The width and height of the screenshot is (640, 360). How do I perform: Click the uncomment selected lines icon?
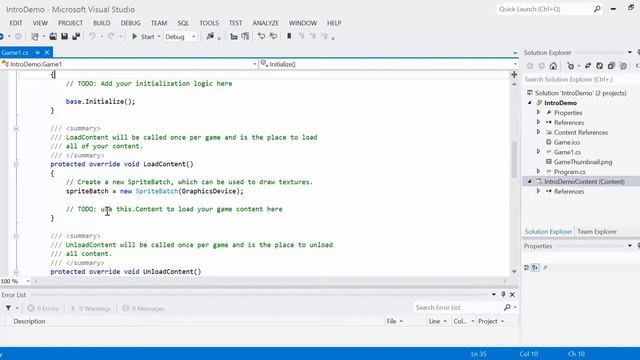pyautogui.click(x=245, y=37)
